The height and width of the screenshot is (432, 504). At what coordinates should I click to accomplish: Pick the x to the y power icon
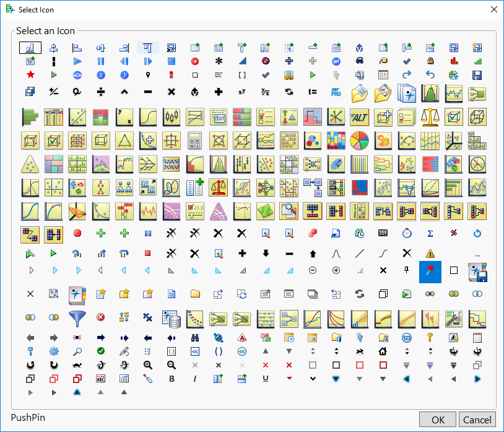(x=241, y=92)
